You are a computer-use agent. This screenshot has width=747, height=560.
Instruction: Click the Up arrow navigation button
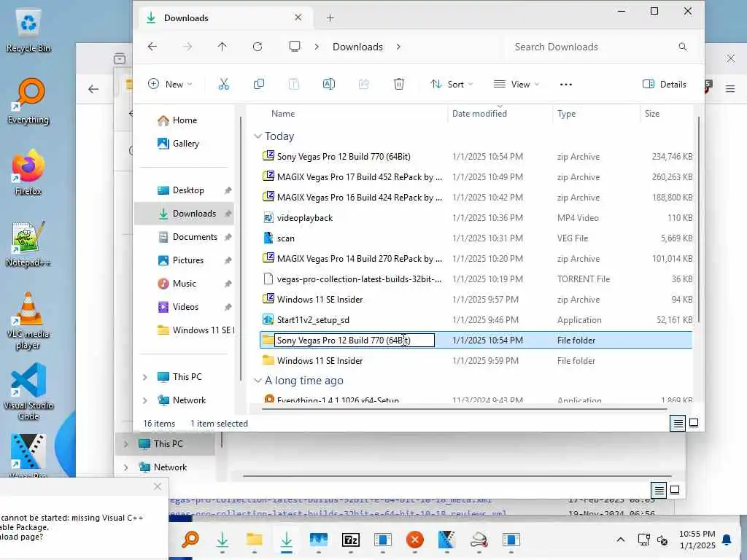click(222, 47)
